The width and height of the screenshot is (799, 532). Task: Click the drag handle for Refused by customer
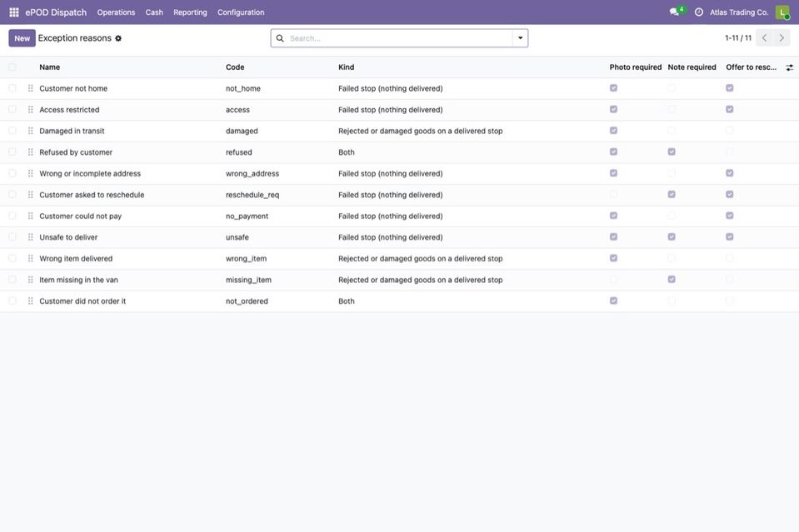point(31,152)
